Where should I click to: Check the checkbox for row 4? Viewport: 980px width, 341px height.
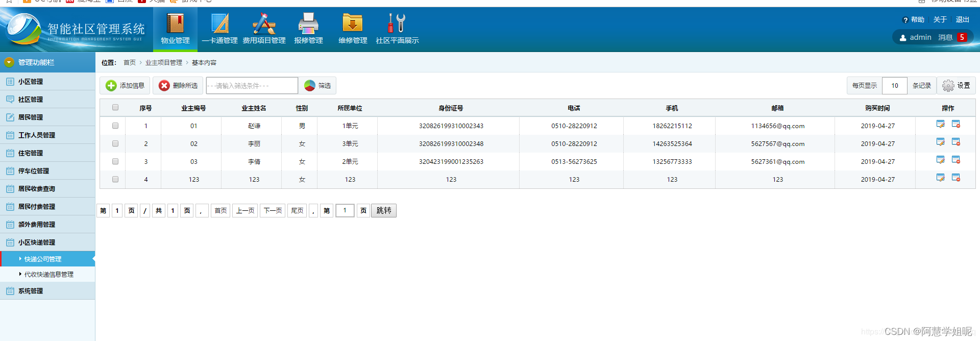click(x=115, y=179)
